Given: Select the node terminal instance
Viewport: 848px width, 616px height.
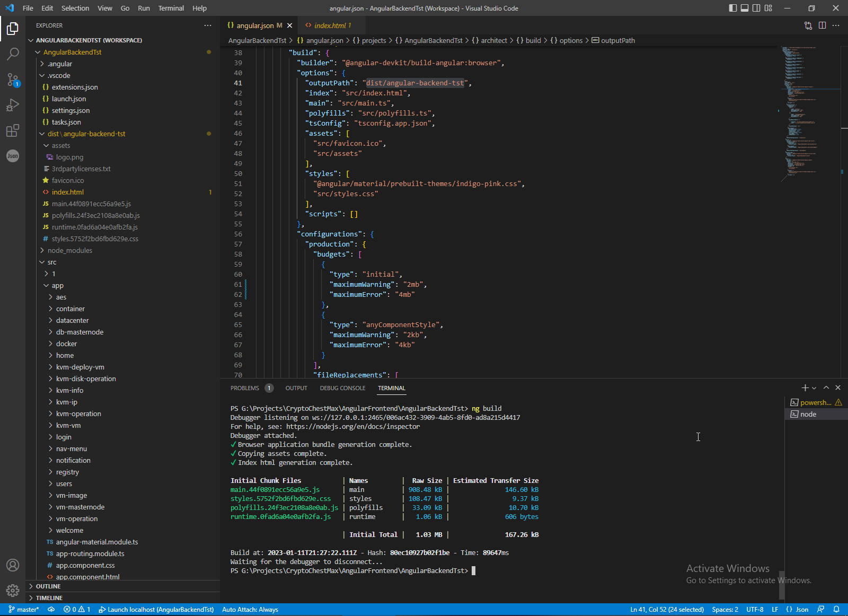Looking at the screenshot, I should (808, 414).
